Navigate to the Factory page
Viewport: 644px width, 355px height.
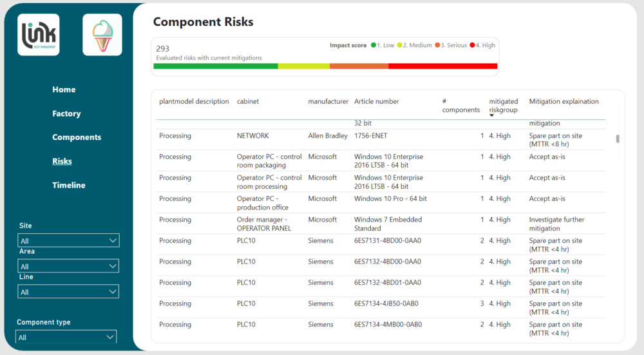tap(66, 113)
